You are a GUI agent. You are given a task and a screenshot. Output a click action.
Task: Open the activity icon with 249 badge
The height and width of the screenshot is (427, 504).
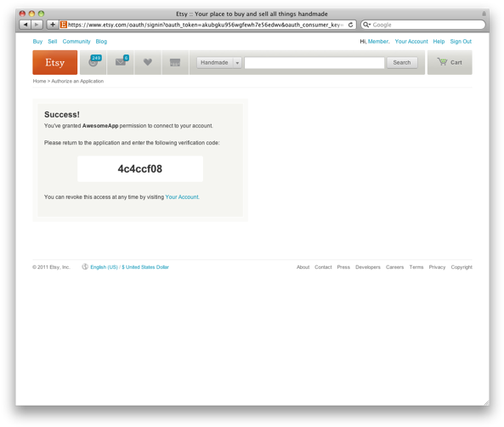tap(93, 62)
